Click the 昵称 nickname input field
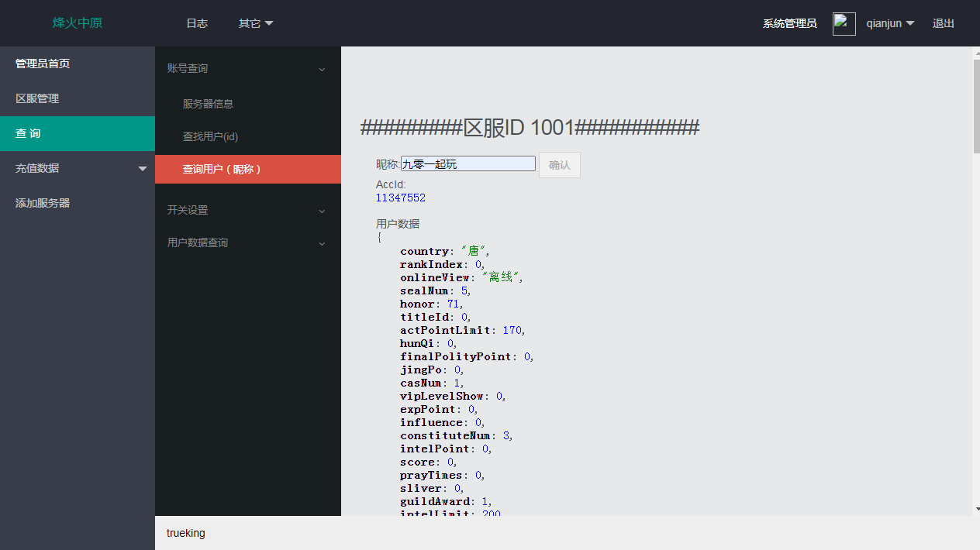 click(468, 163)
